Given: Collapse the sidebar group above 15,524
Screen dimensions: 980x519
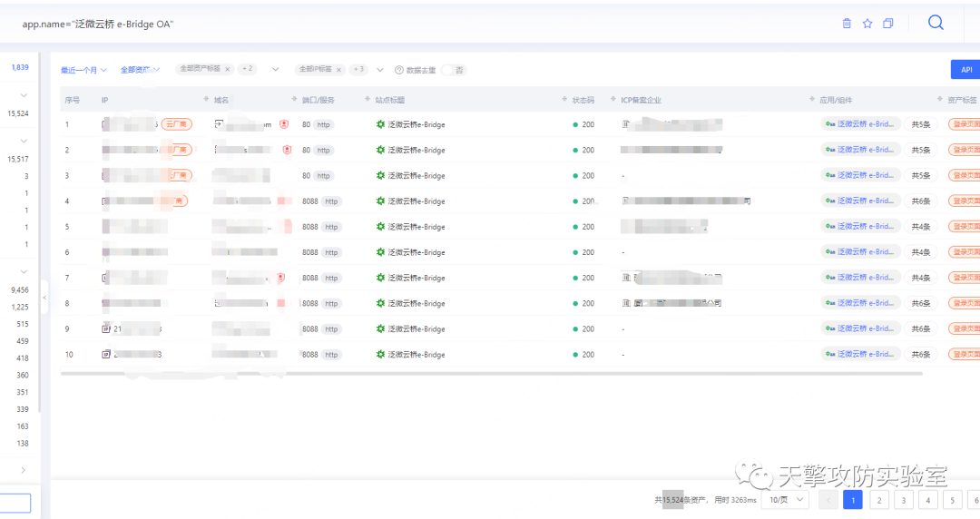Looking at the screenshot, I should pyautogui.click(x=24, y=95).
